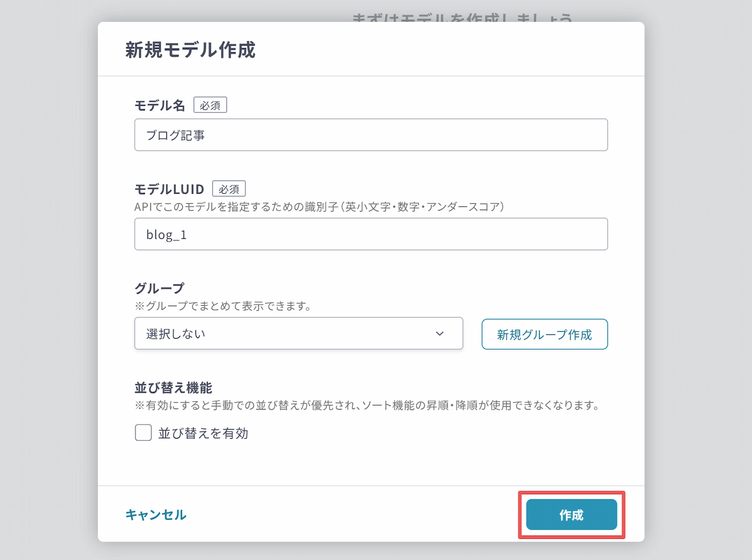Viewport: 752px width, 560px height.
Task: Click the group display hint text
Action: 223,306
